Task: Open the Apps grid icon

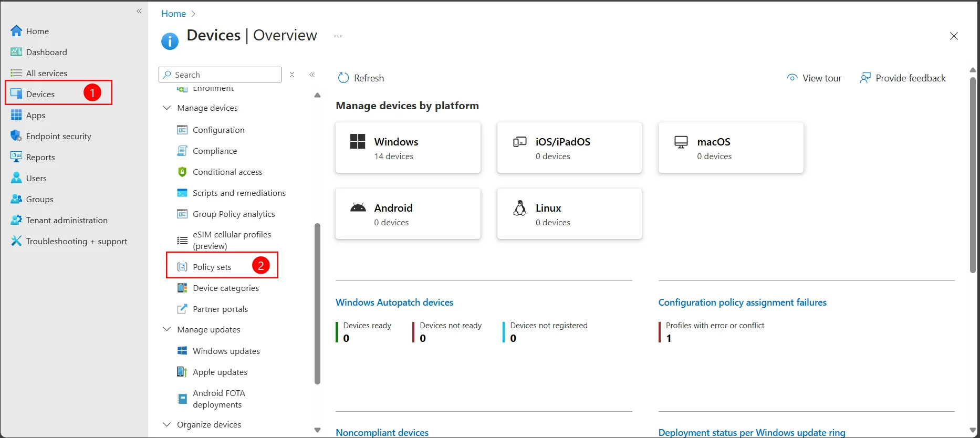Action: 16,115
